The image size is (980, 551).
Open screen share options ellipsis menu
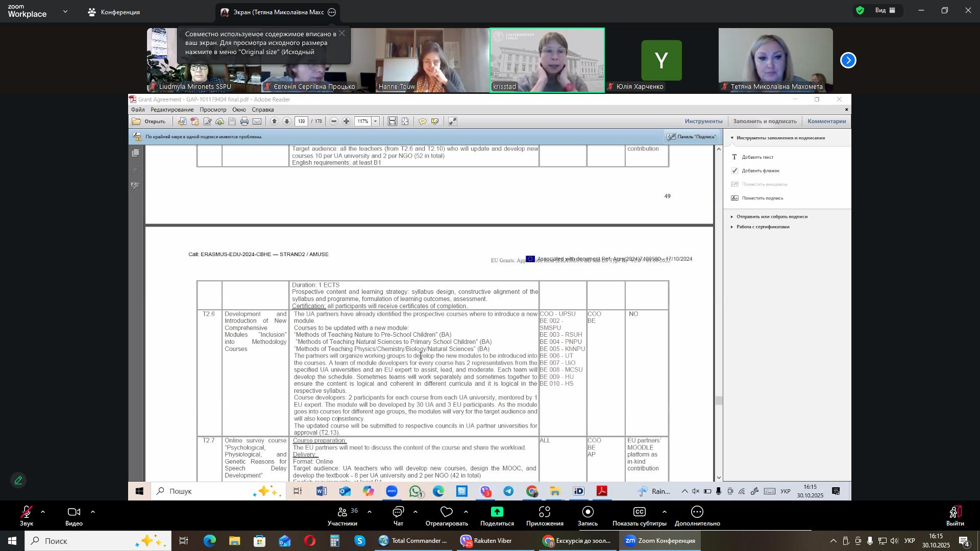point(332,12)
